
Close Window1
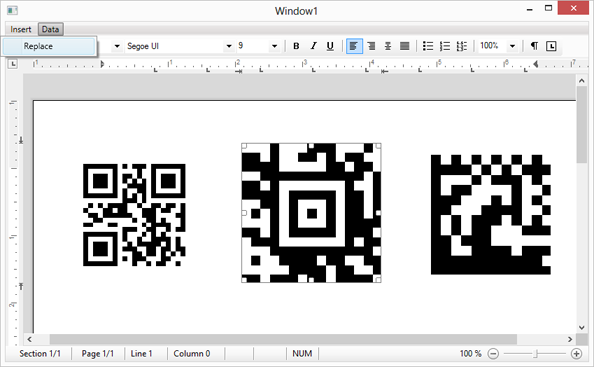[x=573, y=8]
